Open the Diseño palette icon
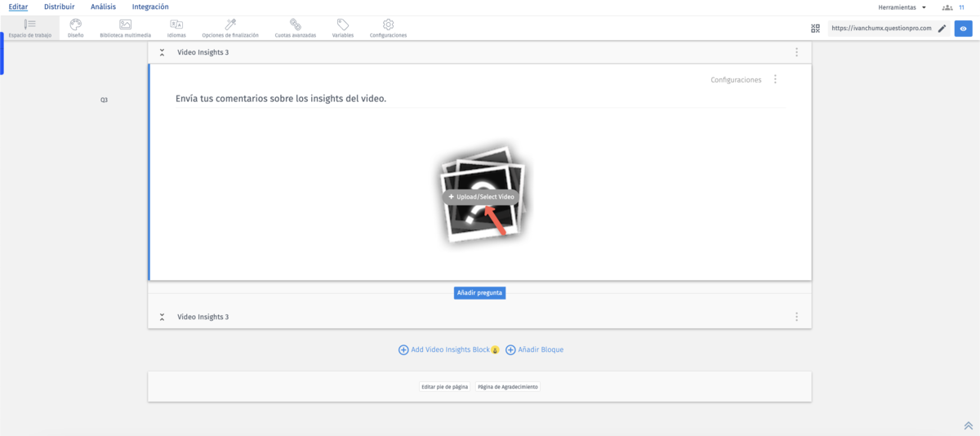This screenshot has height=436, width=980. click(75, 24)
